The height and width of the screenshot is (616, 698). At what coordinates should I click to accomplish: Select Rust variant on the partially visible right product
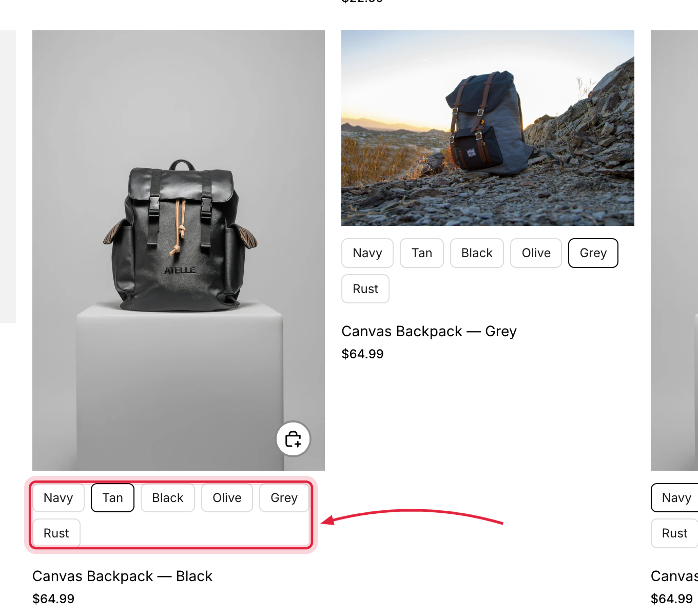point(674,533)
